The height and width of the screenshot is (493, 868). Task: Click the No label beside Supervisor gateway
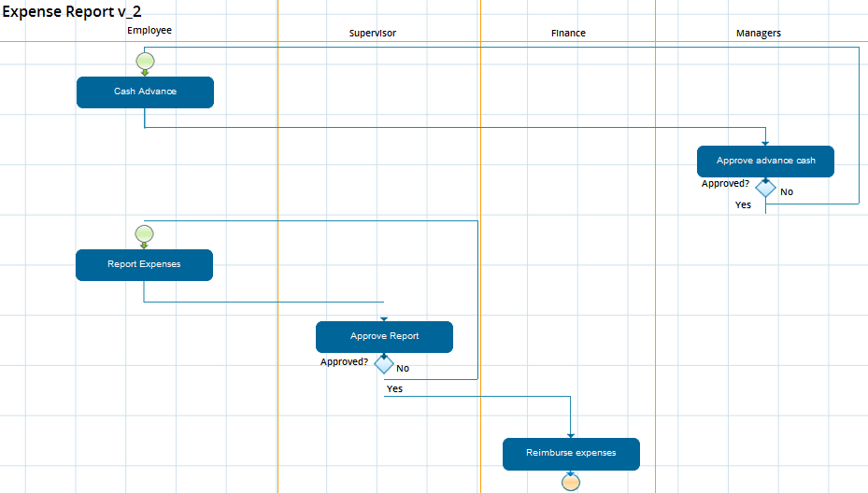click(403, 369)
